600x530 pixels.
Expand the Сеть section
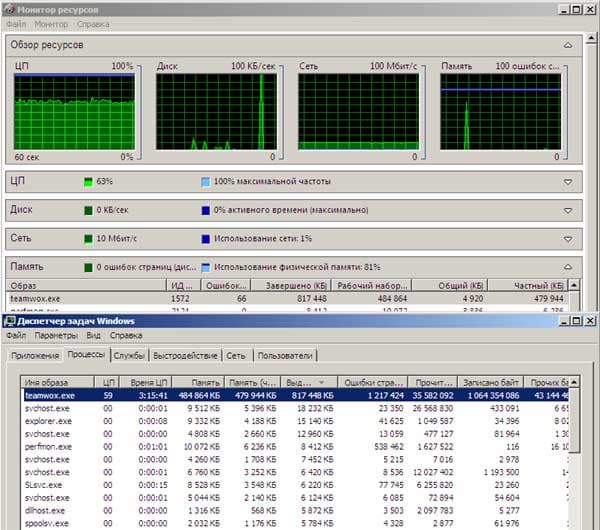(568, 239)
